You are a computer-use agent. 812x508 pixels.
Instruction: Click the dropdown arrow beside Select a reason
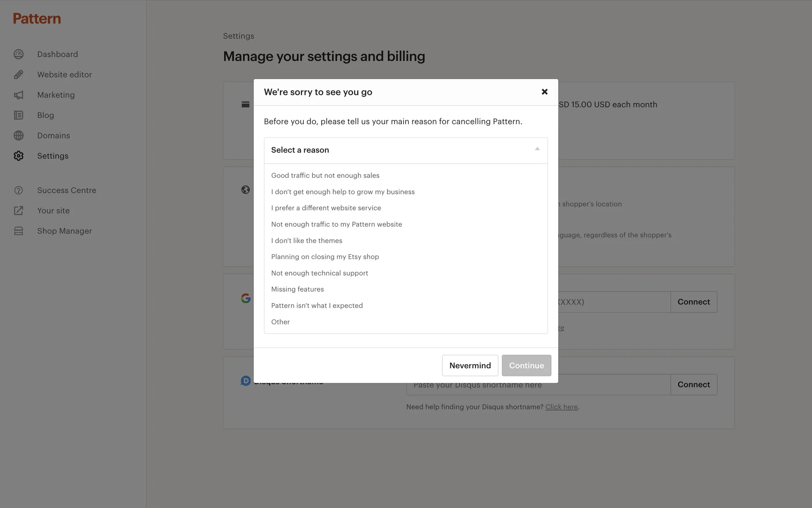[x=537, y=149]
